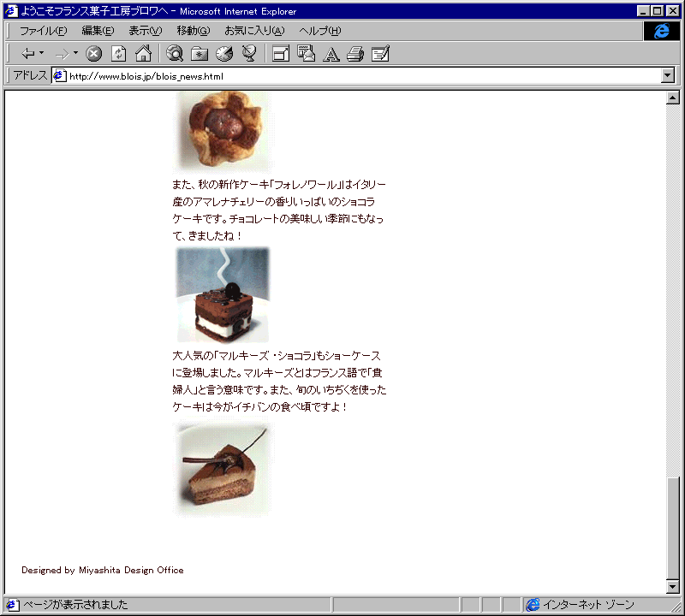Click 'Designed by Miyashita Design Office' text
685x616 pixels.
(x=103, y=570)
